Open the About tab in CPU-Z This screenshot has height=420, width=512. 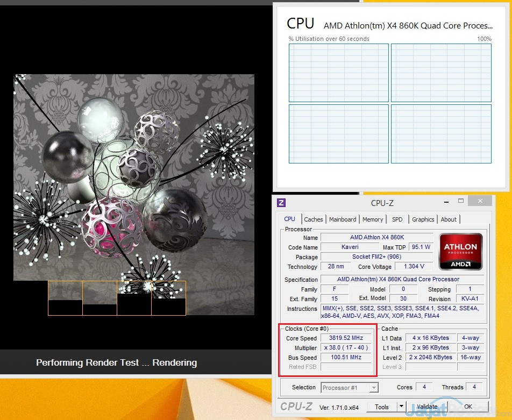[449, 219]
